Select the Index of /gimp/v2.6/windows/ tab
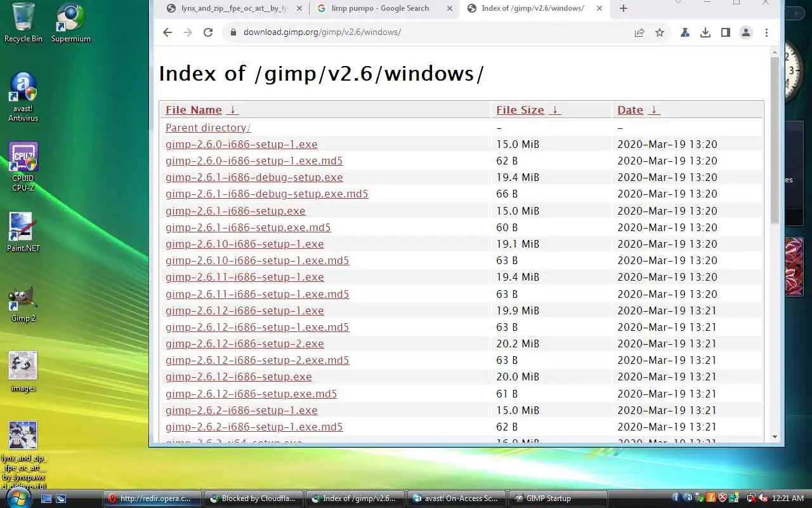Image resolution: width=812 pixels, height=508 pixels. [535, 8]
